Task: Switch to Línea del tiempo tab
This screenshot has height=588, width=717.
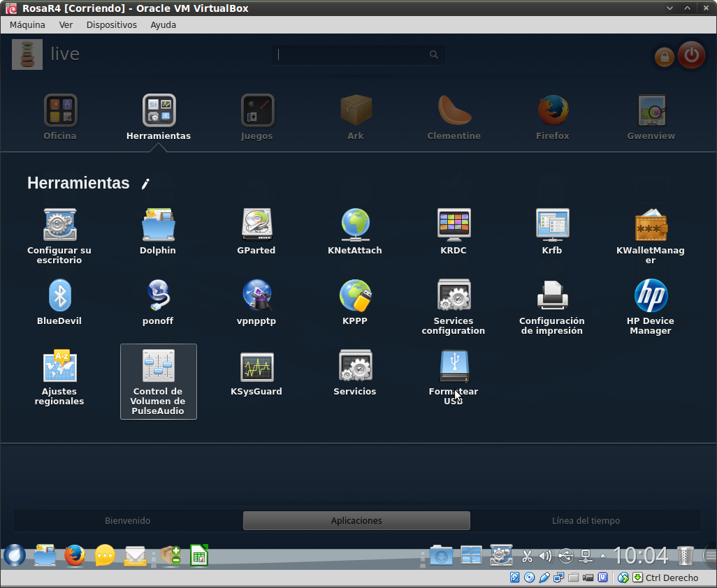Action: point(586,520)
